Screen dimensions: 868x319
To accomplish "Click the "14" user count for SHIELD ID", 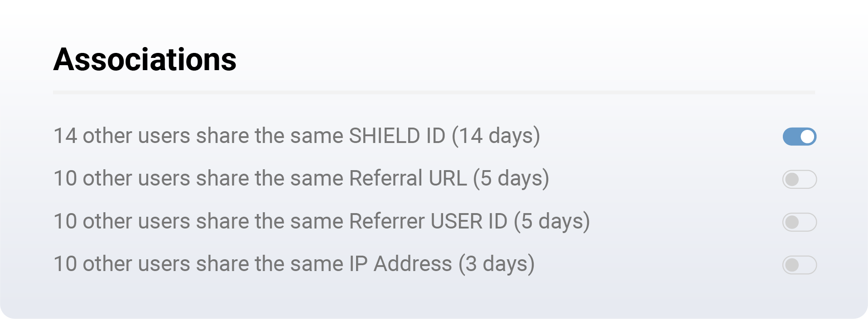I will [65, 136].
